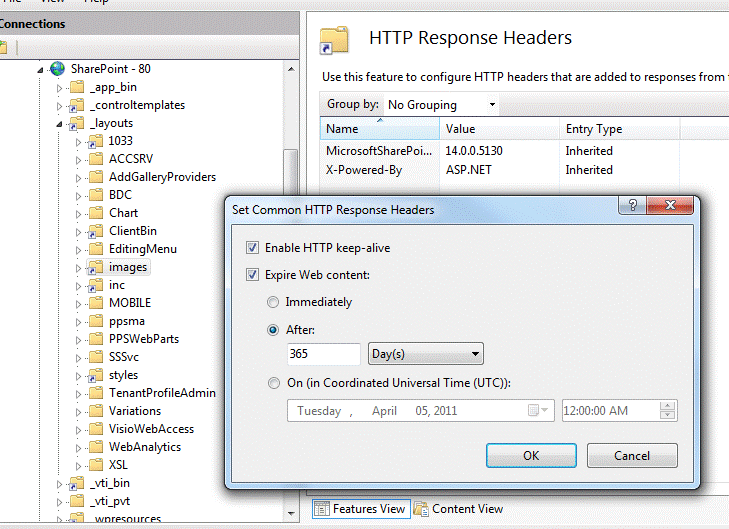Image resolution: width=729 pixels, height=529 pixels.
Task: Click the WebAnalytics folder icon
Action: tap(96, 447)
